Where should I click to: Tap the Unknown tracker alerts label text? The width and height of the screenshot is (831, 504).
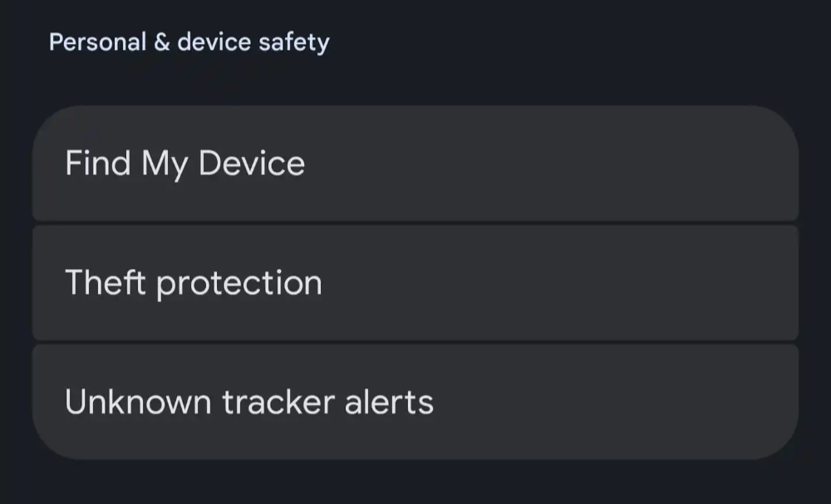point(249,402)
